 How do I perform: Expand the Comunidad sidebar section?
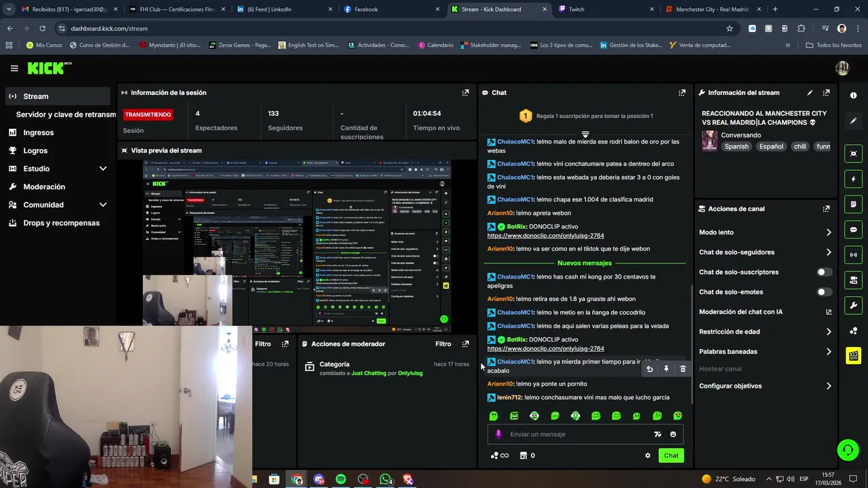click(x=103, y=205)
